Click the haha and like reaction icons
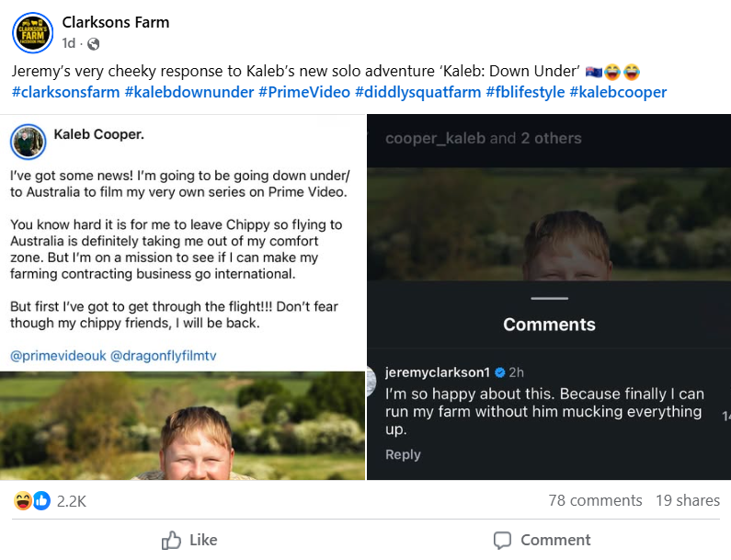This screenshot has width=731, height=560. [x=32, y=500]
